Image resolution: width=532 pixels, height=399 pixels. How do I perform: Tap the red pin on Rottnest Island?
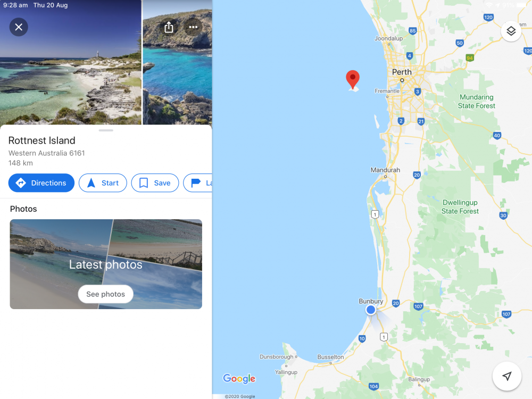(353, 80)
